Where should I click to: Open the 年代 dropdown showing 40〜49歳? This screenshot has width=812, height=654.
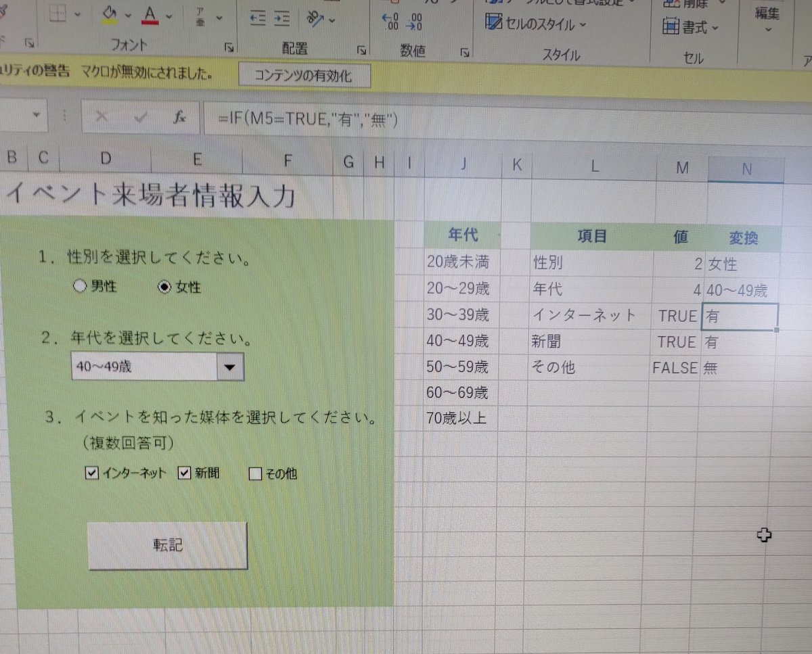click(x=230, y=367)
